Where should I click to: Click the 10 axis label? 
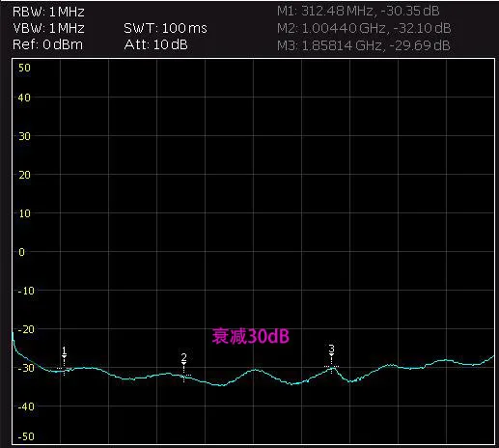[x=25, y=213]
